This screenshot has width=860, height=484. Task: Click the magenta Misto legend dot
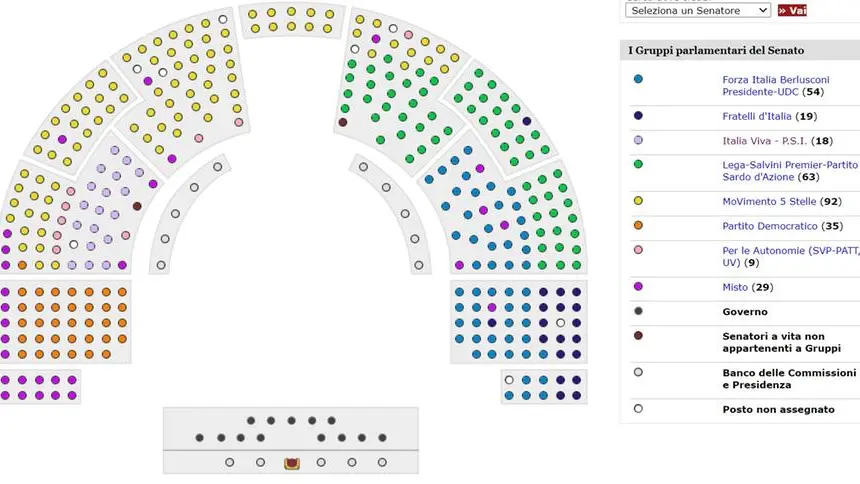[638, 287]
